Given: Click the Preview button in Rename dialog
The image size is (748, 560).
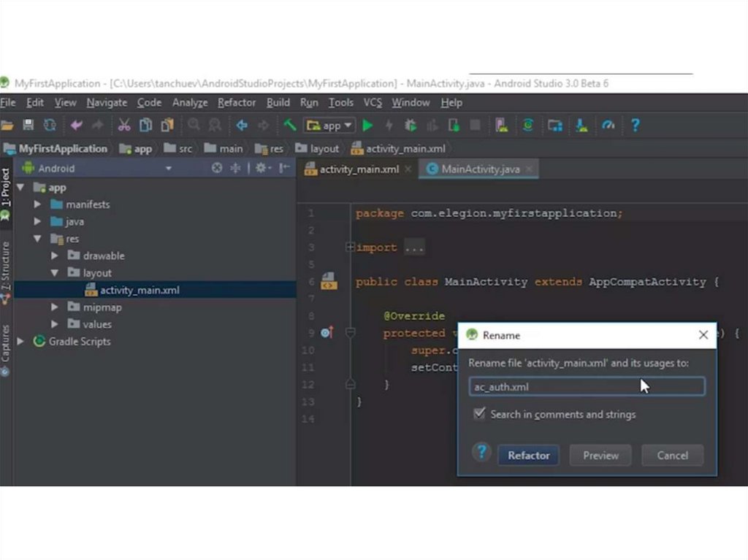Looking at the screenshot, I should pos(600,455).
